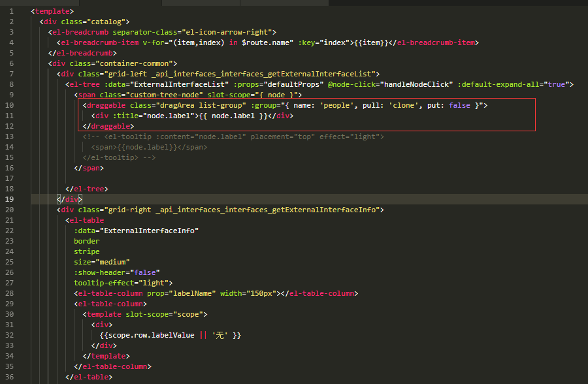The width and height of the screenshot is (588, 384).
Task: Click the commented <span>{{node.label}}</span> line
Action: coord(149,148)
